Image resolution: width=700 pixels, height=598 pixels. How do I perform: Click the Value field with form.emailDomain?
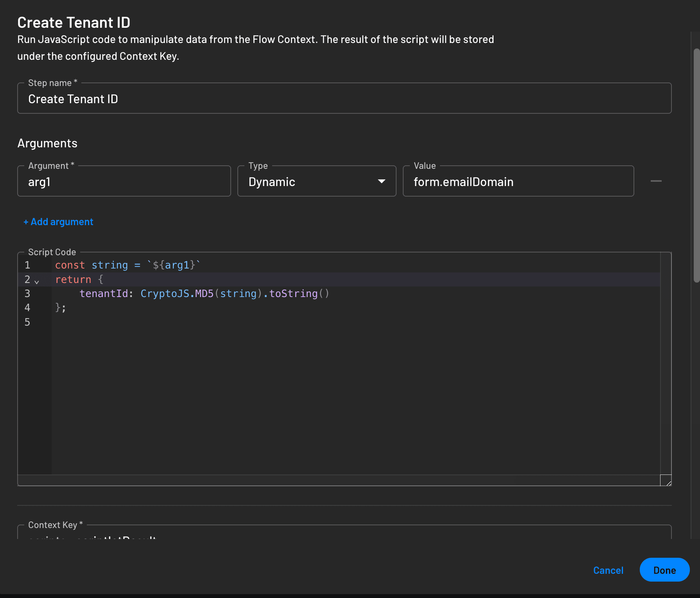pos(518,181)
